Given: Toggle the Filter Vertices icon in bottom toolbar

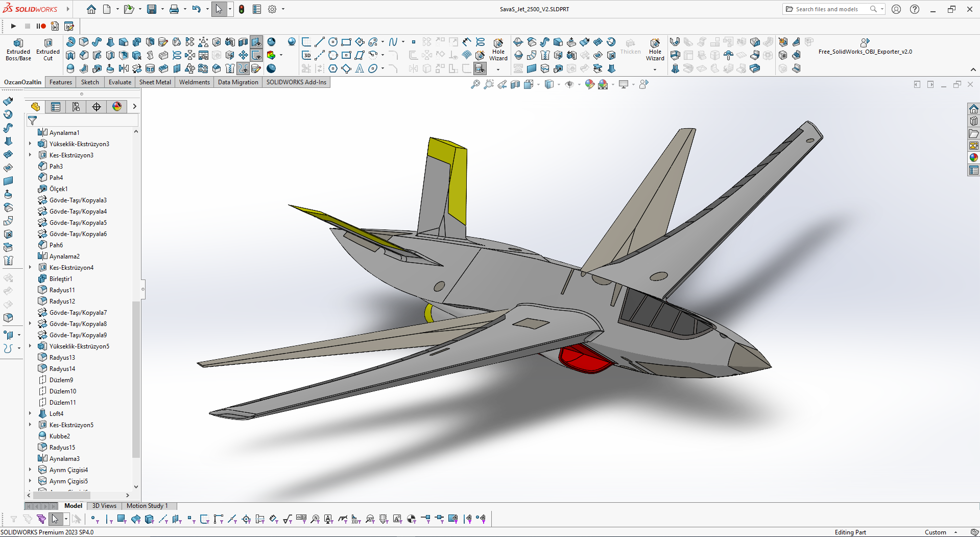Looking at the screenshot, I should pyautogui.click(x=95, y=519).
